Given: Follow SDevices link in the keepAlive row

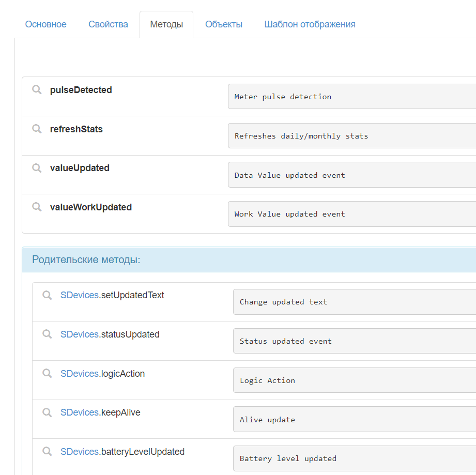Looking at the screenshot, I should 79,412.
